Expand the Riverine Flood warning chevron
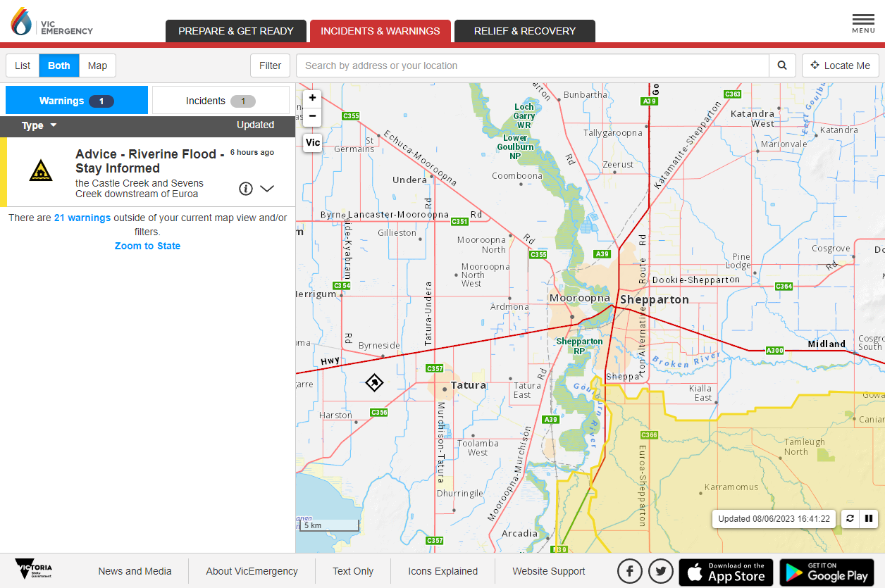Image resolution: width=885 pixels, height=588 pixels. [x=267, y=189]
